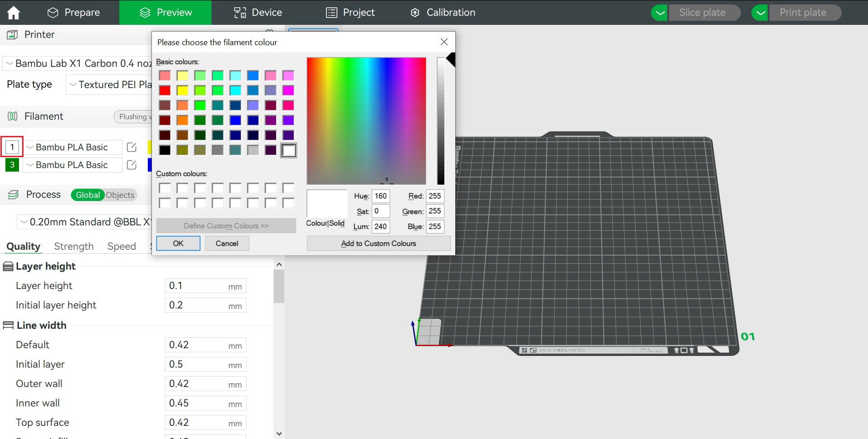The image size is (868, 439).
Task: Click the plate 01 label
Action: click(748, 336)
